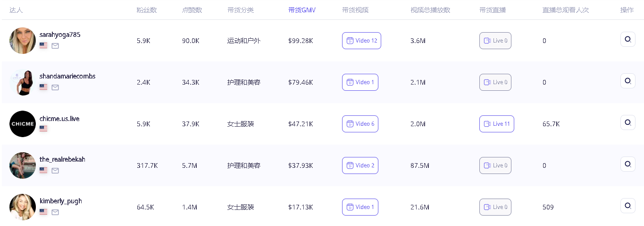Click the mail icon under the_realrebekah
Screen dimensions: 644x226
[55, 171]
